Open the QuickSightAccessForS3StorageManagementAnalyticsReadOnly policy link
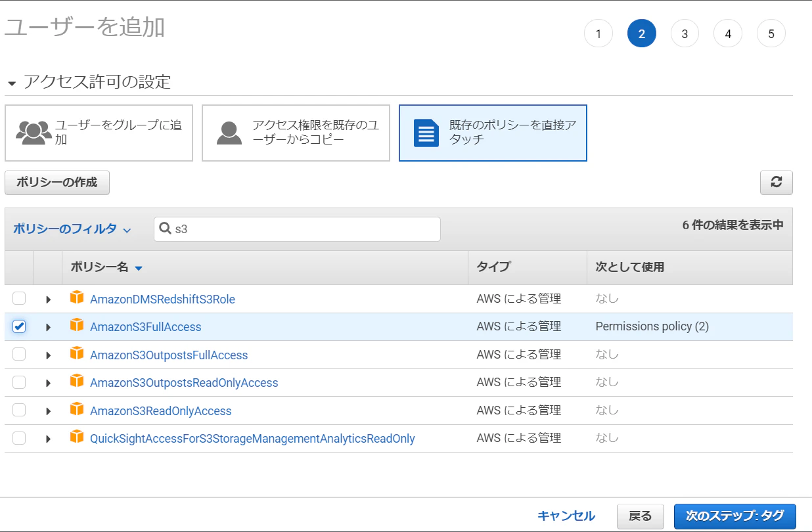This screenshot has width=812, height=532. pyautogui.click(x=252, y=439)
